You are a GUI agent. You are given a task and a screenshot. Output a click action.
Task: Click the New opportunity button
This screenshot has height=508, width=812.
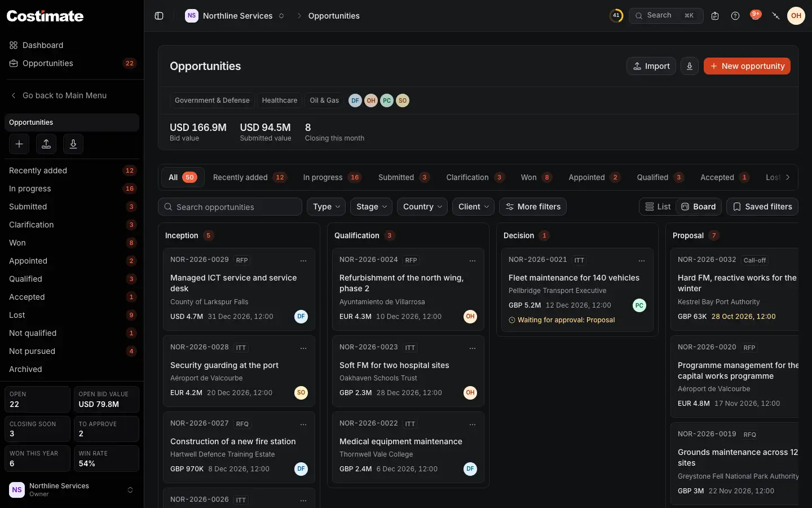tap(747, 66)
